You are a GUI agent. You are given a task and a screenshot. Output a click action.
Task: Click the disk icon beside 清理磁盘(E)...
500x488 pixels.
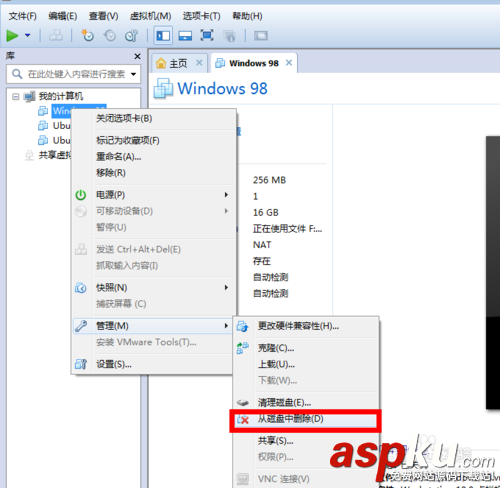coord(242,403)
